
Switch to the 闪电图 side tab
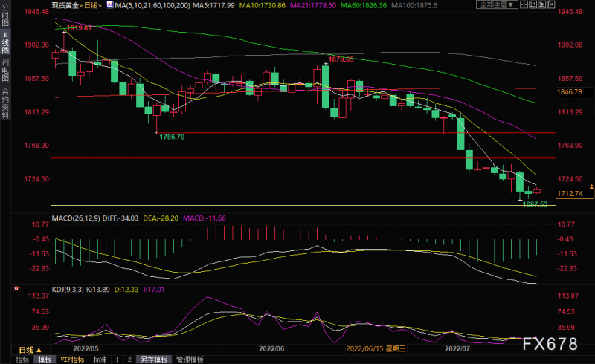(x=5, y=71)
